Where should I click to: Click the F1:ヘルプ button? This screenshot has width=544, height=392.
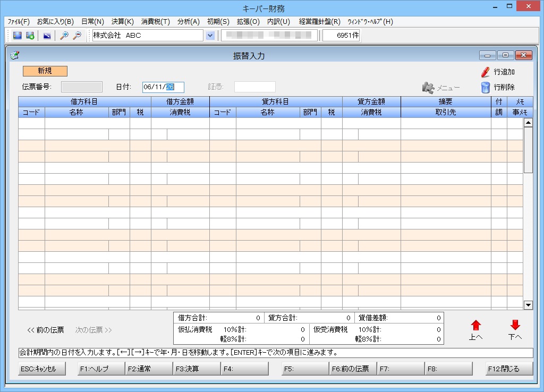(x=101, y=369)
